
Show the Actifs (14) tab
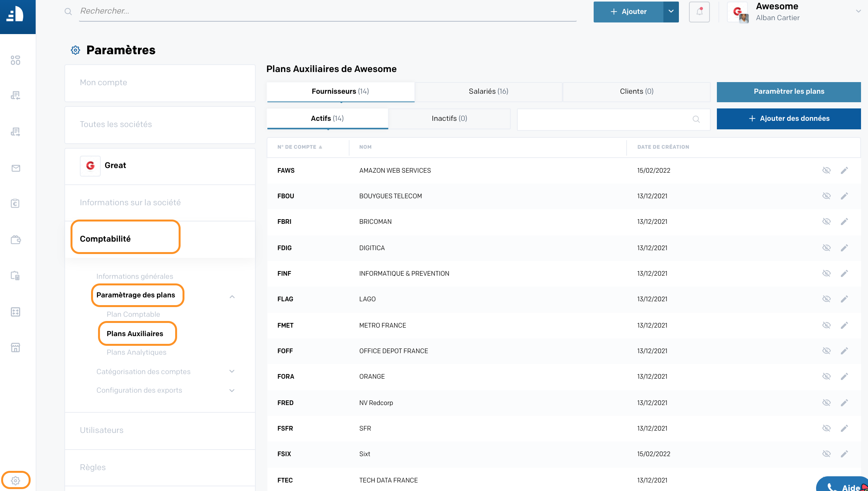click(x=327, y=118)
